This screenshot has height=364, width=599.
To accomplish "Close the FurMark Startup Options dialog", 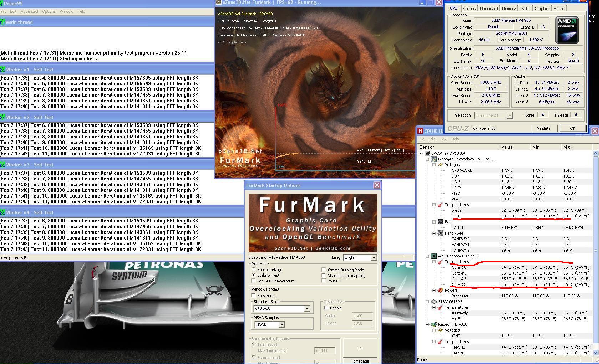I will tap(377, 185).
